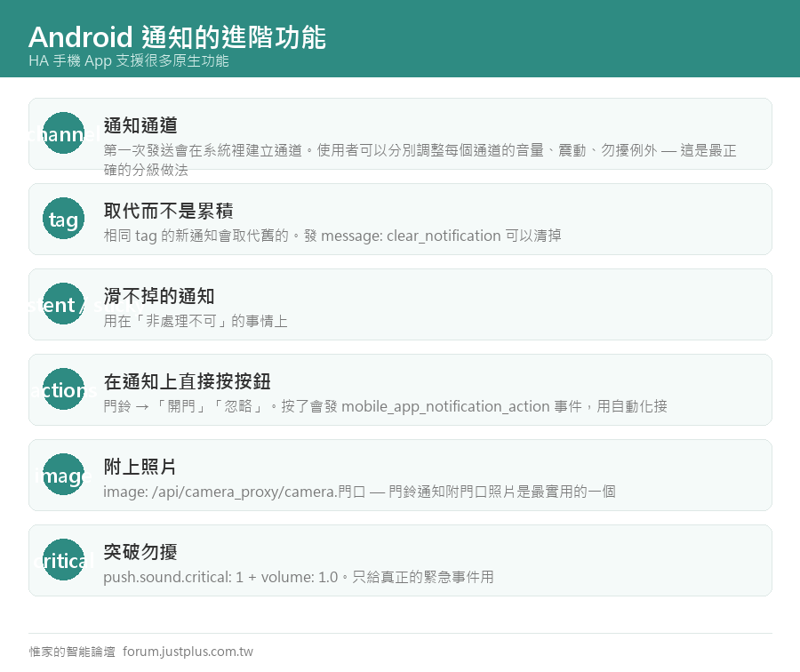Screen dimensions: 800x672
Task: Click the push.sound.critical description line
Action: coord(299,577)
